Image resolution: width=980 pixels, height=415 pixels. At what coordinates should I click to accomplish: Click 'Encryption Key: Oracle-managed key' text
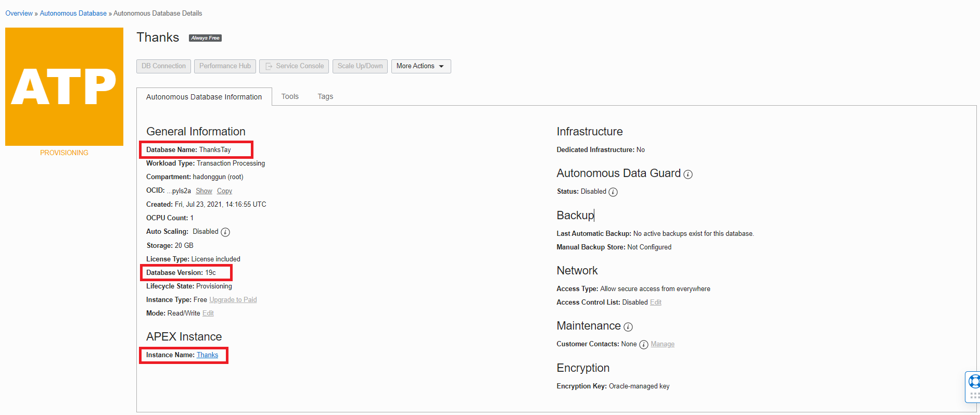coord(613,386)
